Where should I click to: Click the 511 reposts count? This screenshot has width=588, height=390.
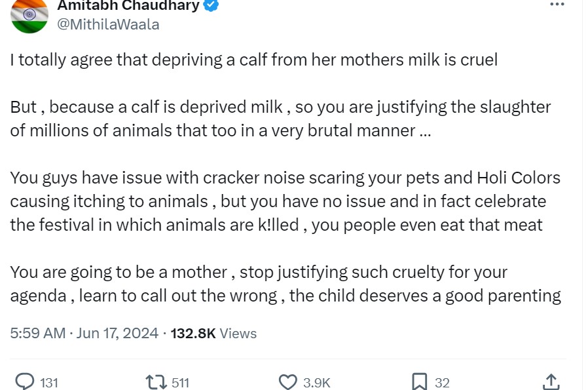[180, 382]
